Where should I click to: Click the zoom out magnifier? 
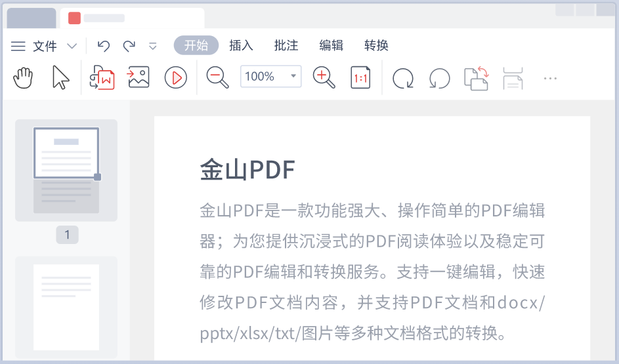[x=217, y=77]
